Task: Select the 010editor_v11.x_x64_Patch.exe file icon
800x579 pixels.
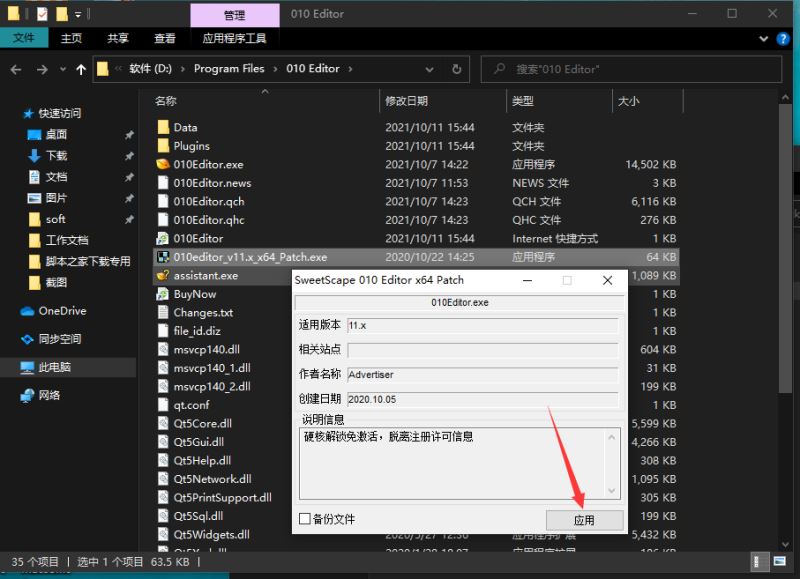Action: pos(163,257)
